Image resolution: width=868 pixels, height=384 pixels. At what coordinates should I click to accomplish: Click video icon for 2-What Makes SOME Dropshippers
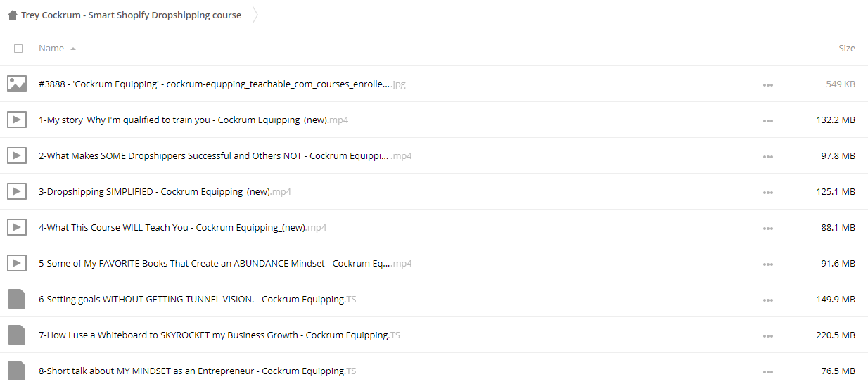[x=17, y=155]
